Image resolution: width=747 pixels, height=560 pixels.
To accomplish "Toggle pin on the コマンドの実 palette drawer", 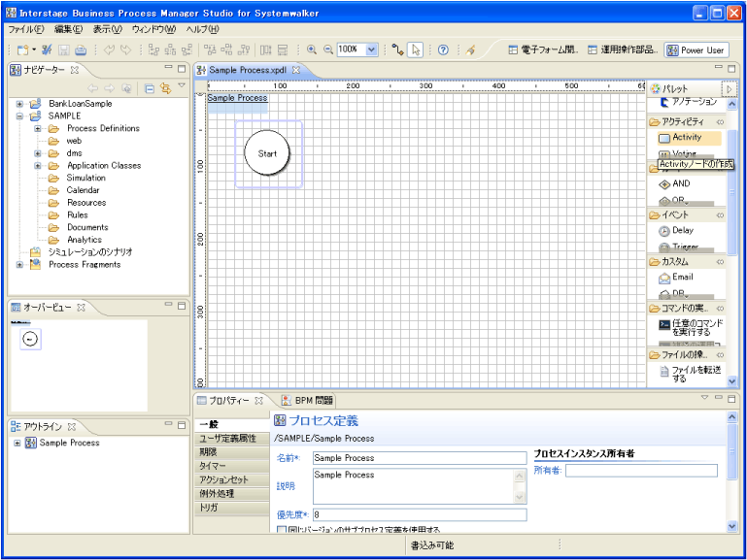I will tap(720, 309).
